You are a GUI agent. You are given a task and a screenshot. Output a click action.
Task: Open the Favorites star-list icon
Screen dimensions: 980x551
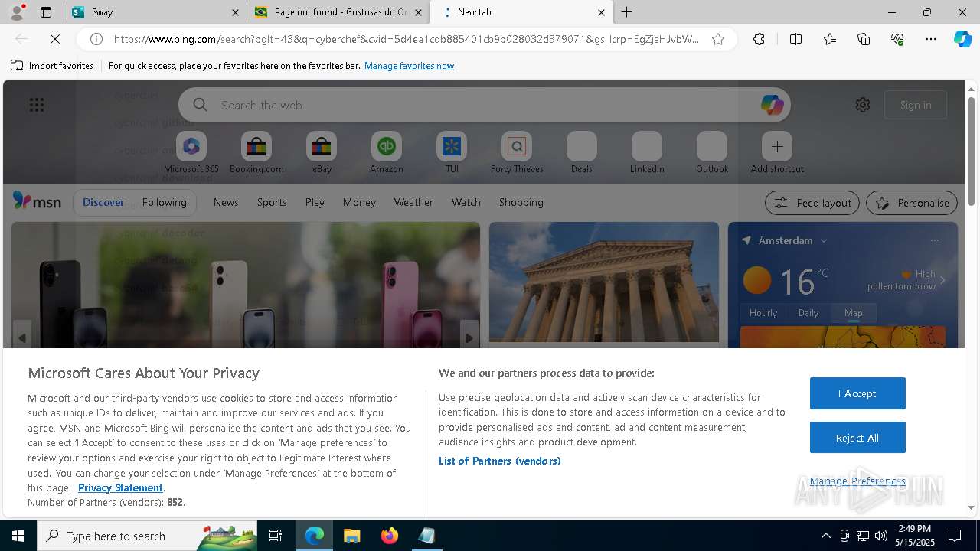(830, 39)
